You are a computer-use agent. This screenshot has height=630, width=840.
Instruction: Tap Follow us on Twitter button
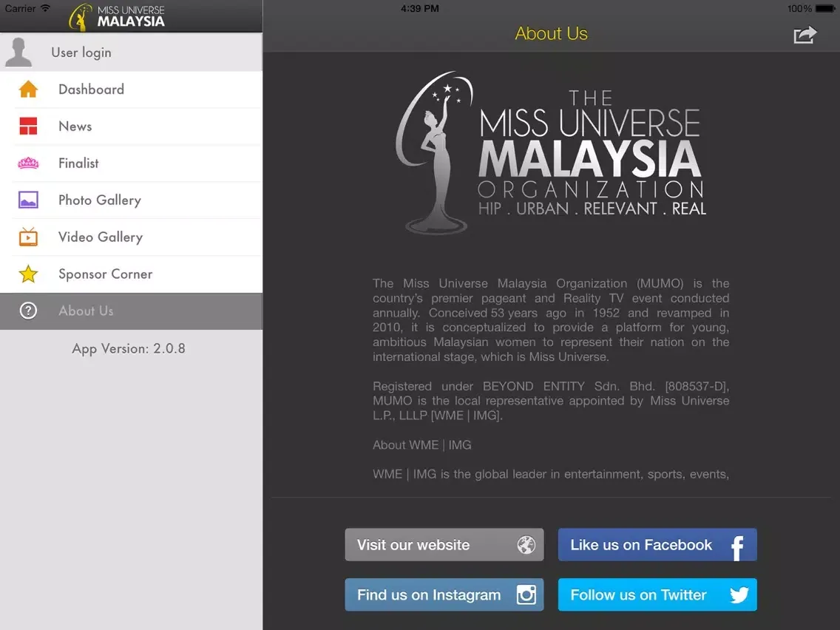click(x=657, y=595)
